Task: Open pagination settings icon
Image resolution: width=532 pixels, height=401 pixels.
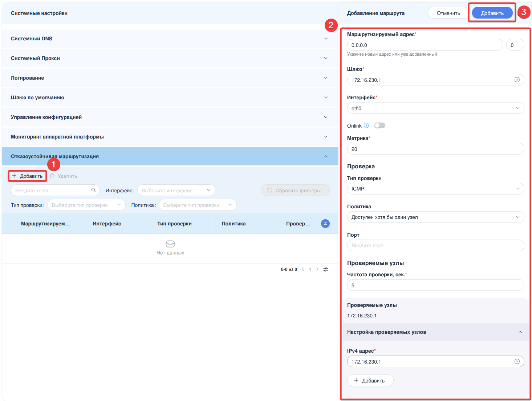Action: 326,269
